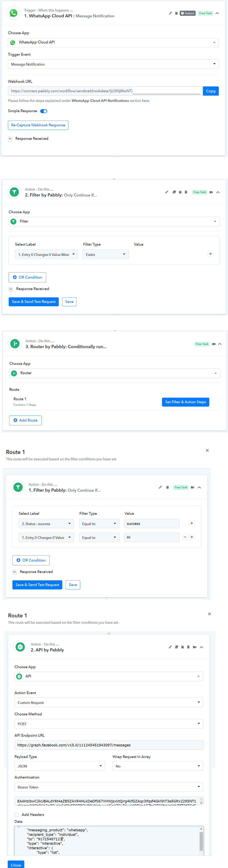228x868 pixels.
Task: Click pencil edit icon on API by Pabbly step
Action: click(170, 647)
